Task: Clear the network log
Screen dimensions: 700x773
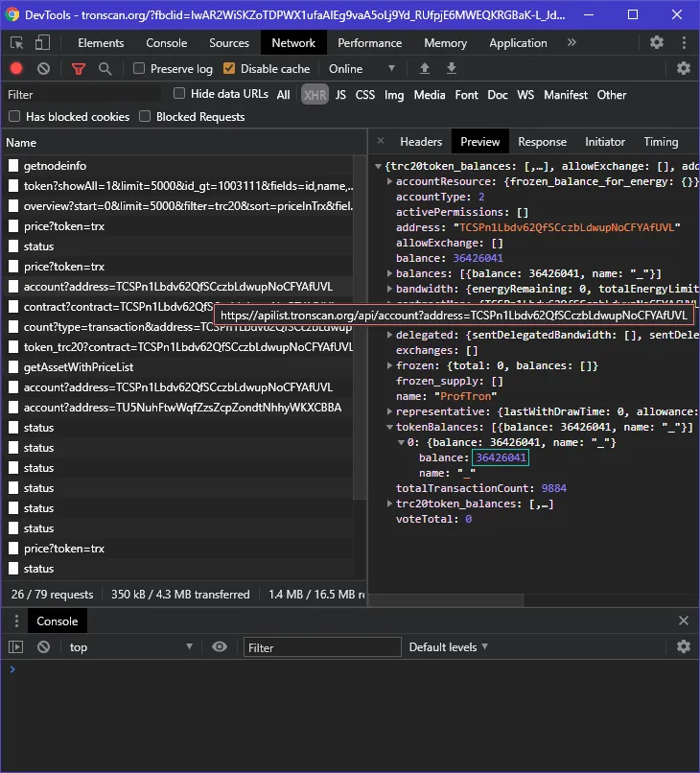Action: pos(43,68)
